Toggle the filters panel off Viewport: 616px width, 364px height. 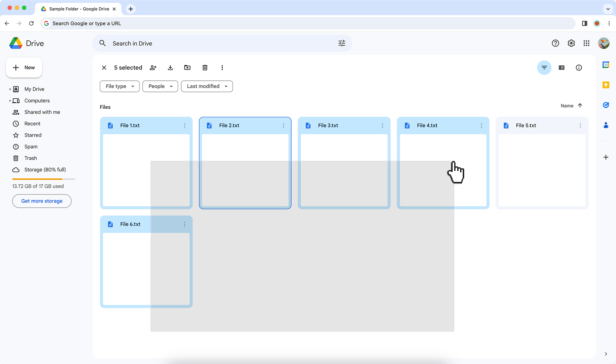pos(544,68)
